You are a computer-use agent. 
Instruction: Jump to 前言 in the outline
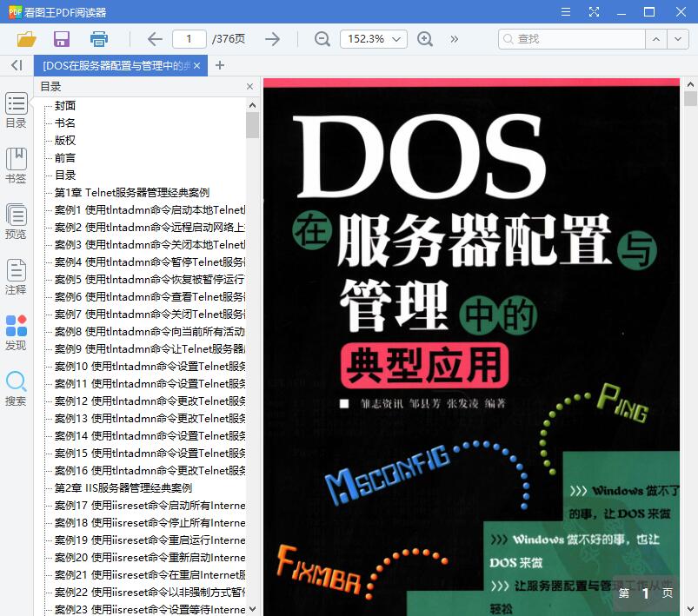click(x=65, y=157)
